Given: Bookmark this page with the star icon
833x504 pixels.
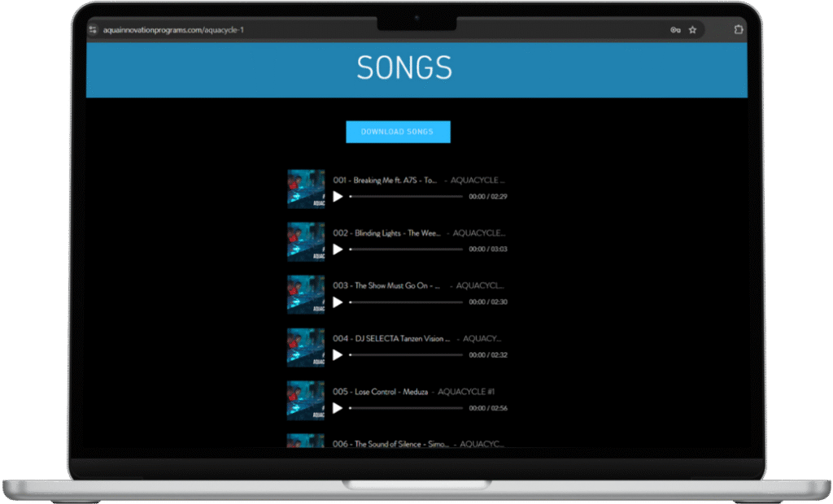Looking at the screenshot, I should (x=692, y=30).
